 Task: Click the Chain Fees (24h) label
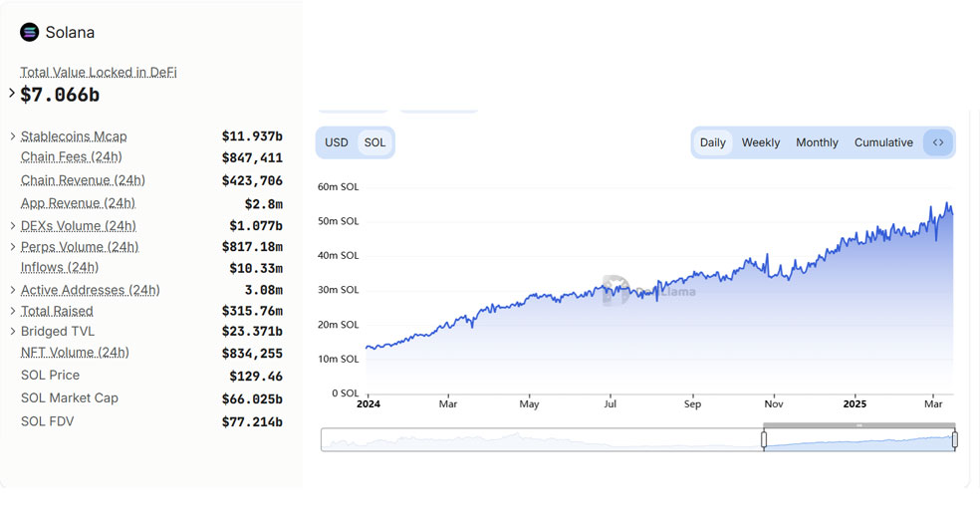72,157
